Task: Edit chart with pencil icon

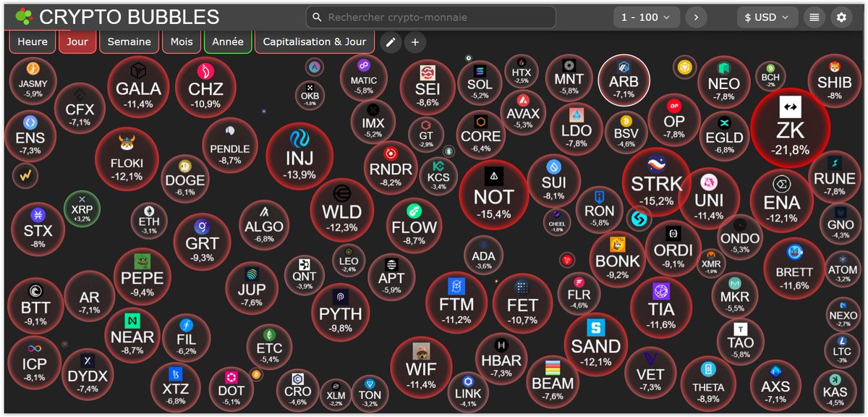Action: 391,42
